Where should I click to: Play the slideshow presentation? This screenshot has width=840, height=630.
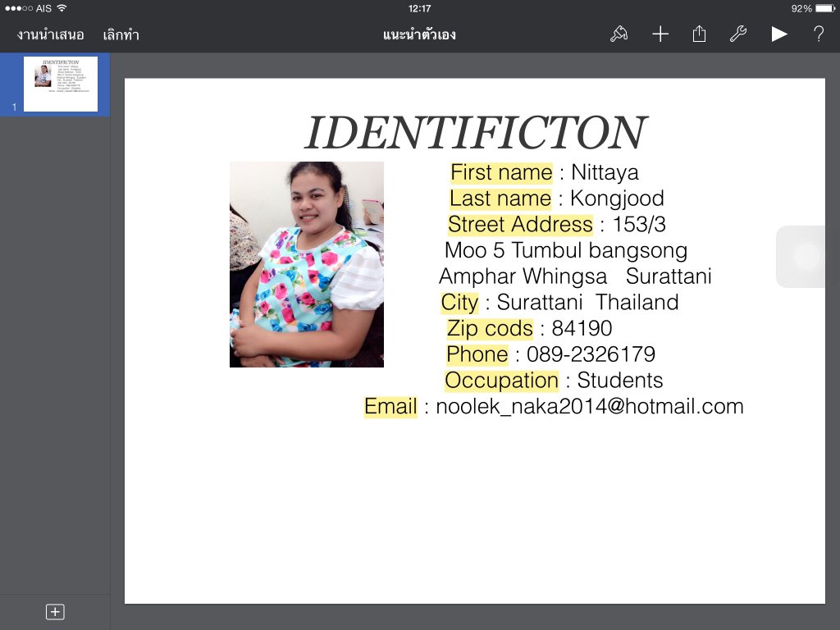(778, 34)
